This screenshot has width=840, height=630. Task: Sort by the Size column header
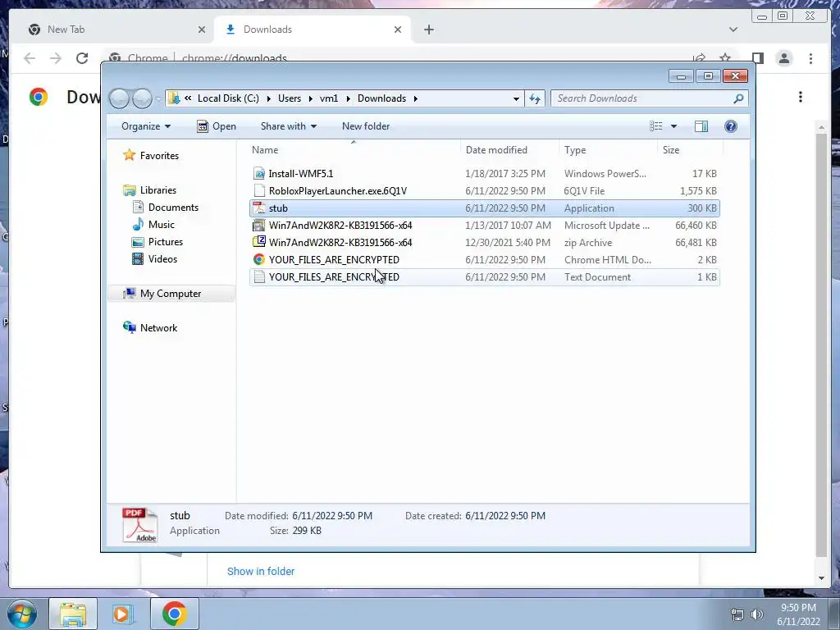(x=690, y=150)
